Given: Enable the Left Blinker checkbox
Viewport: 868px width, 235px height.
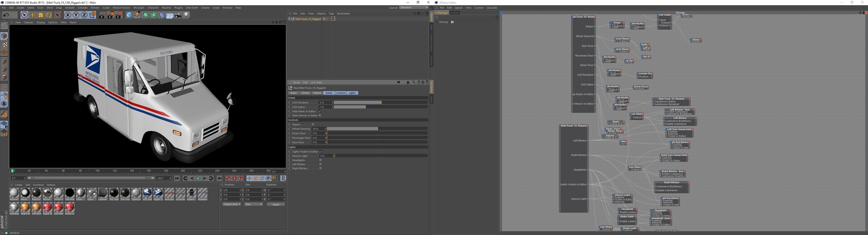Looking at the screenshot, I should click(x=321, y=164).
